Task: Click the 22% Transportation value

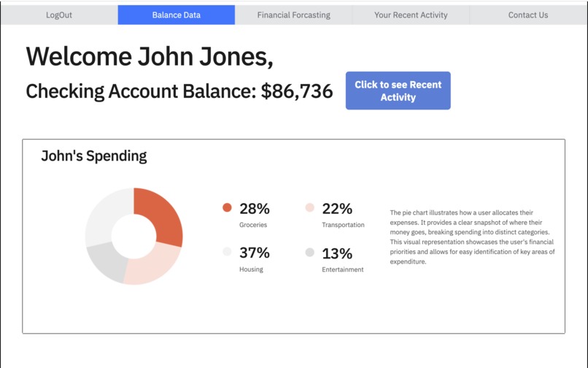Action: (337, 209)
